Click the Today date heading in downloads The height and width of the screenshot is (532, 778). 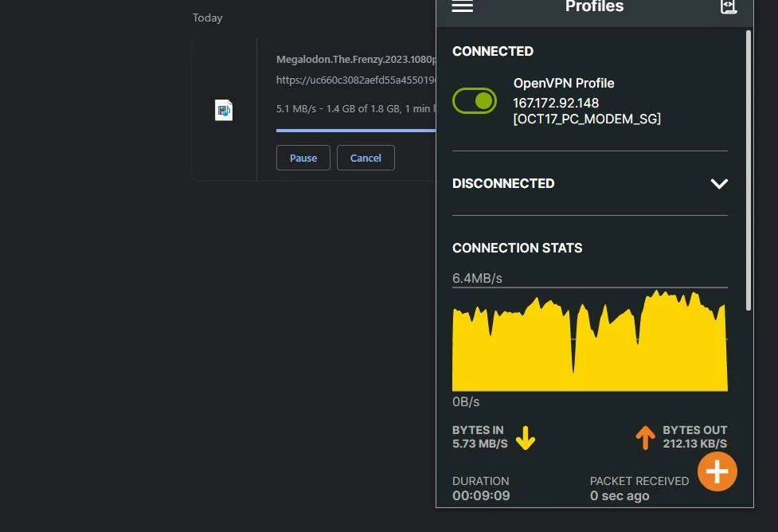click(207, 18)
